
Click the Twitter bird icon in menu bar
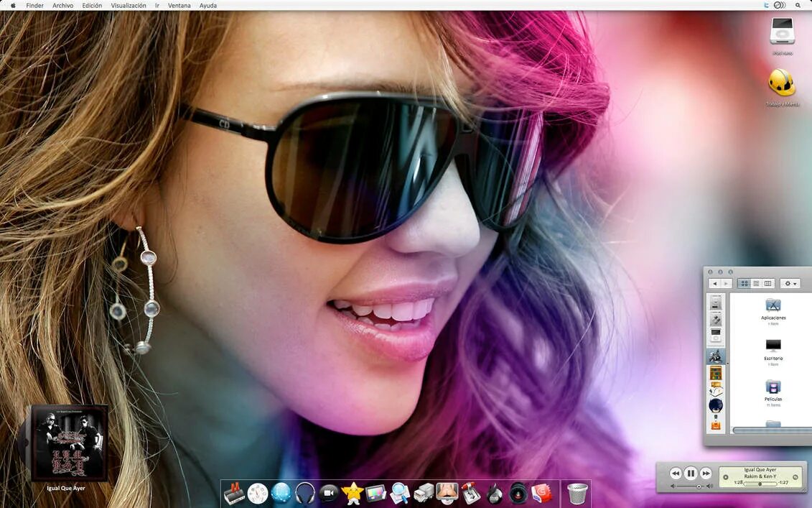pos(767,5)
